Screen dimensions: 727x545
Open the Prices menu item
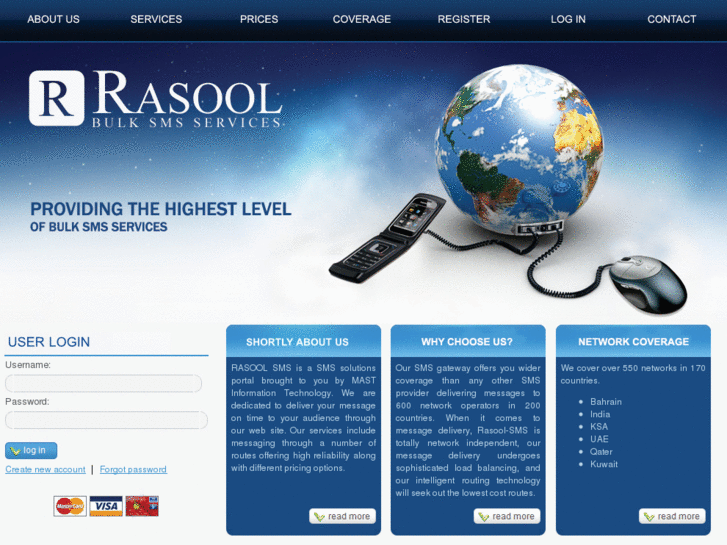coord(259,19)
